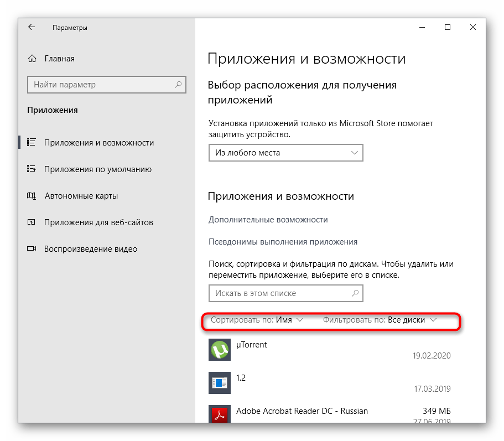Open 'Приложения по умолчанию' section

98,169
